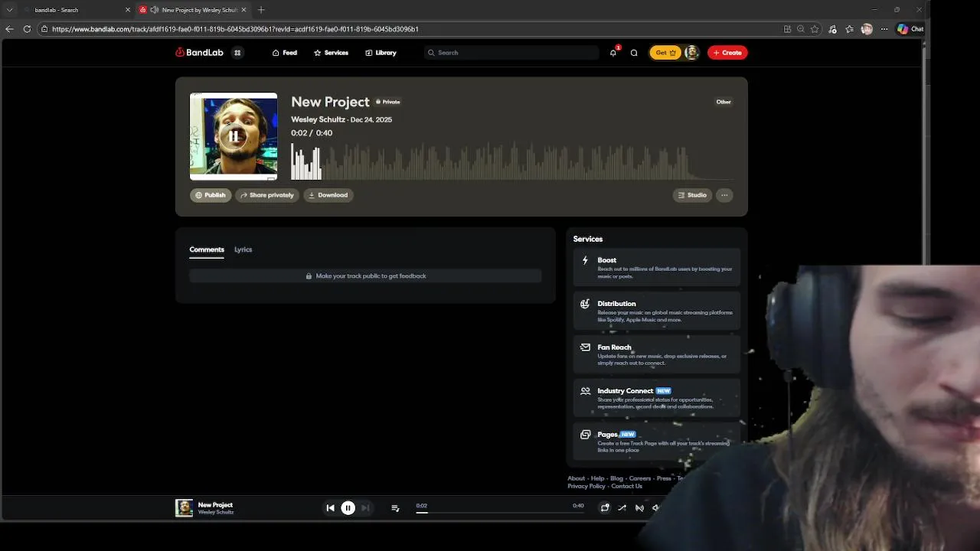Go back in the browser
This screenshot has width=980, height=551.
(9, 29)
